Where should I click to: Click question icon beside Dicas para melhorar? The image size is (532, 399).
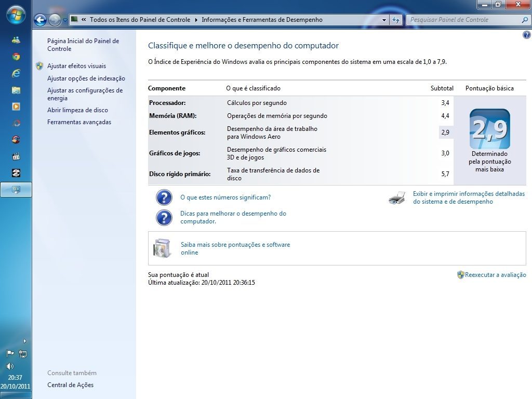(x=164, y=218)
